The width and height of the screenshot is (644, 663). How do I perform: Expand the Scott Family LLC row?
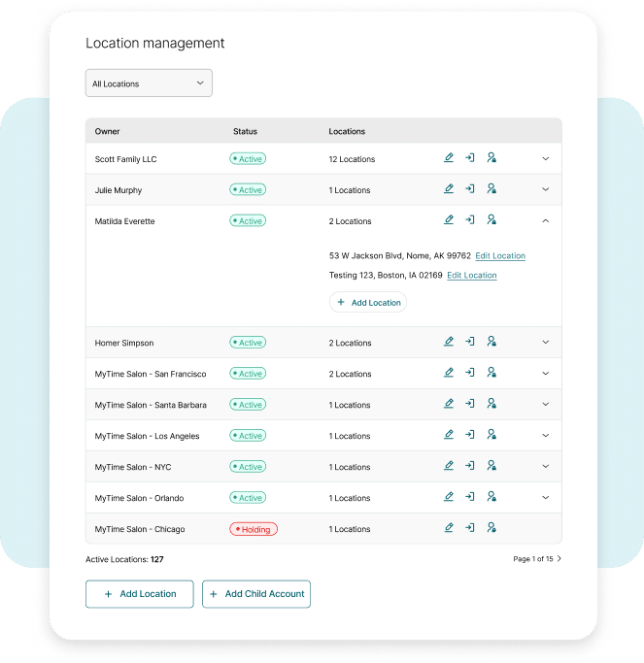click(x=545, y=158)
